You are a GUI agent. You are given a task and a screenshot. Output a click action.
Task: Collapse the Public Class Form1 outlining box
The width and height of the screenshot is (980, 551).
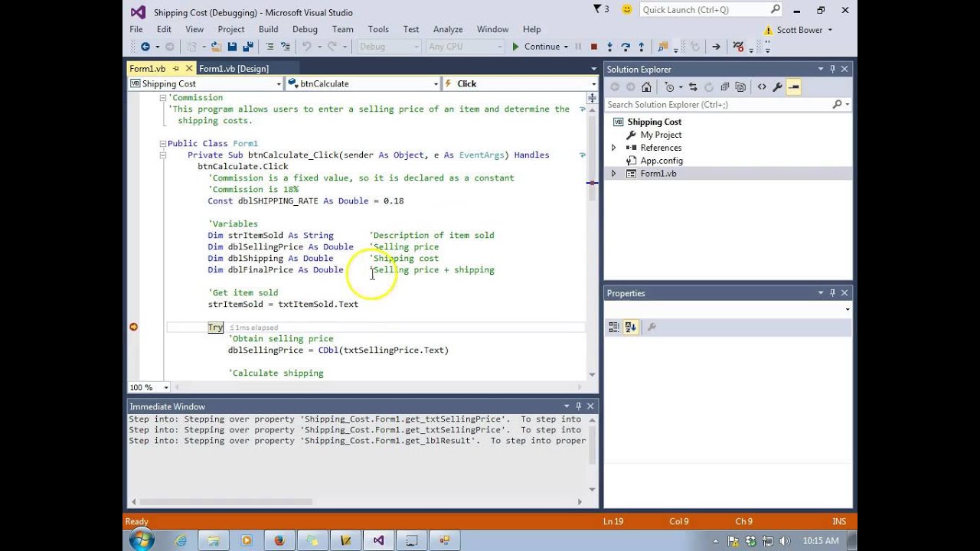click(162, 144)
